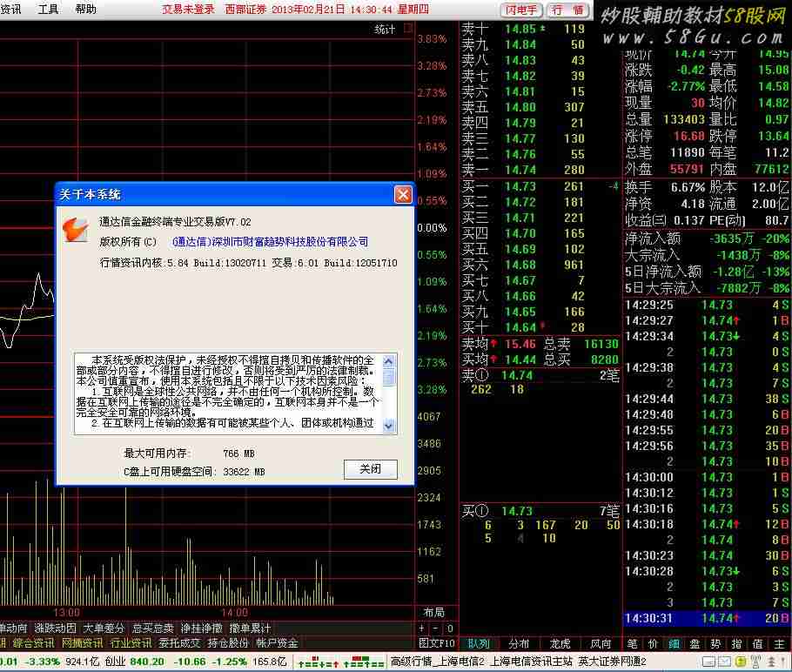Click the 行情 button in the title bar
Screen dimensions: 792x672
[567, 10]
